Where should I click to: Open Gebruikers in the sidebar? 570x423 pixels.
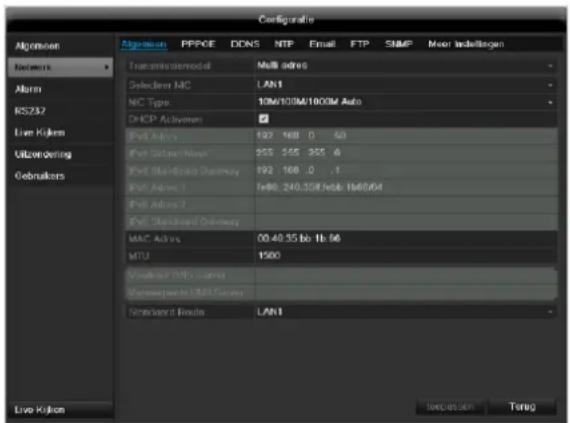pyautogui.click(x=60, y=176)
